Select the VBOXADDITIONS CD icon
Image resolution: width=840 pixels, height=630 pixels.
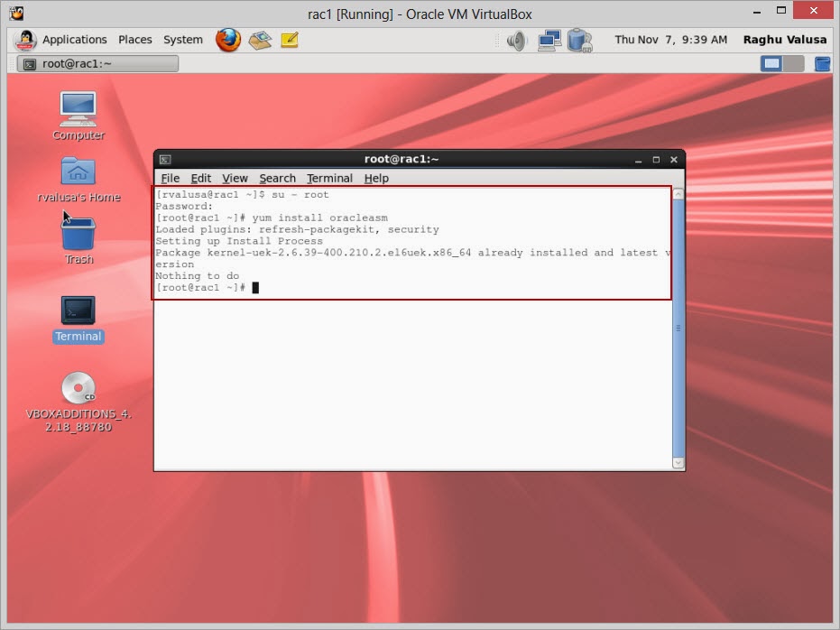[x=78, y=402]
